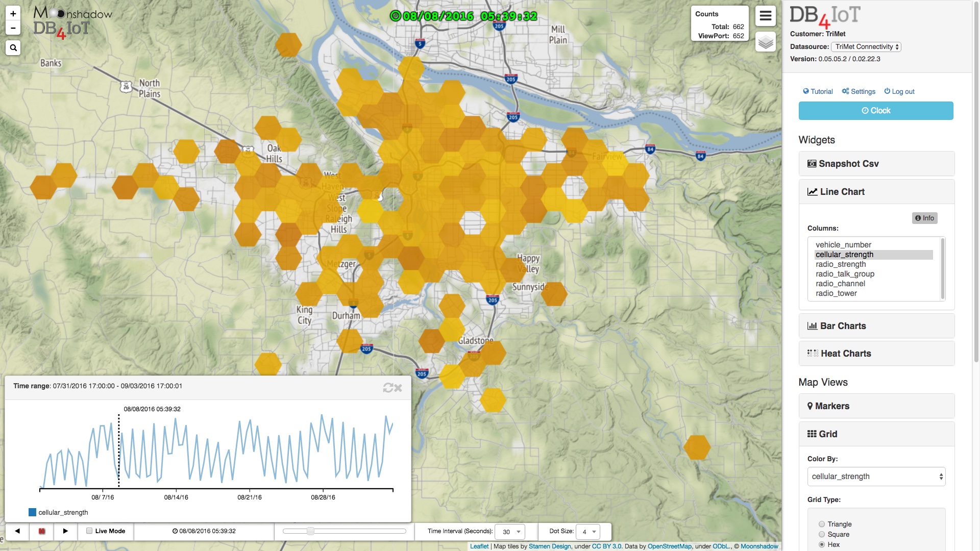
Task: Toggle the hamburger menu sidebar
Action: tap(765, 16)
